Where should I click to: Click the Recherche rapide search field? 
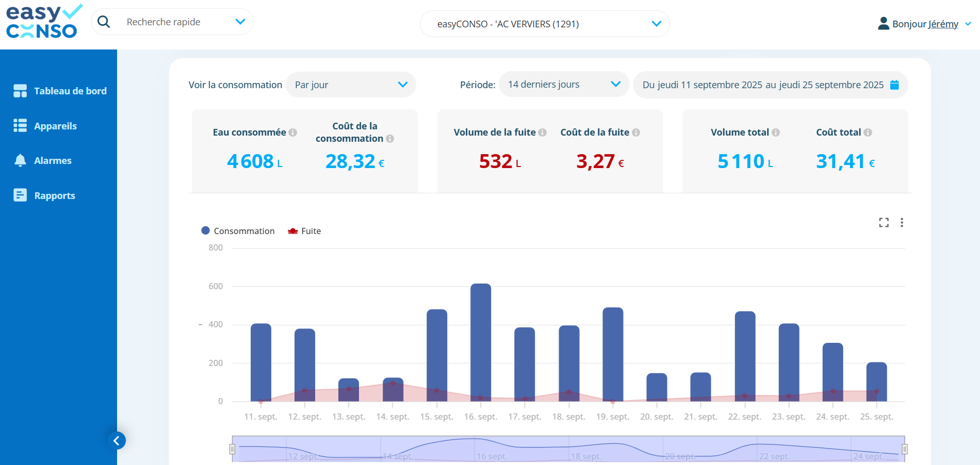(175, 22)
